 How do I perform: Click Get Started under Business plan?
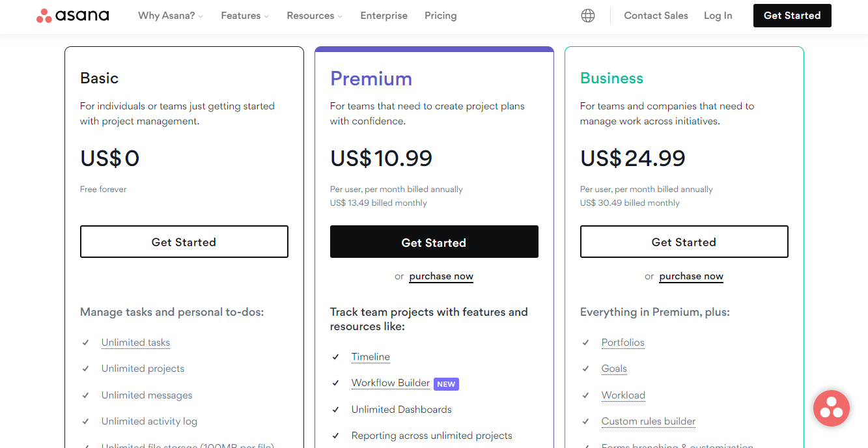[684, 242]
